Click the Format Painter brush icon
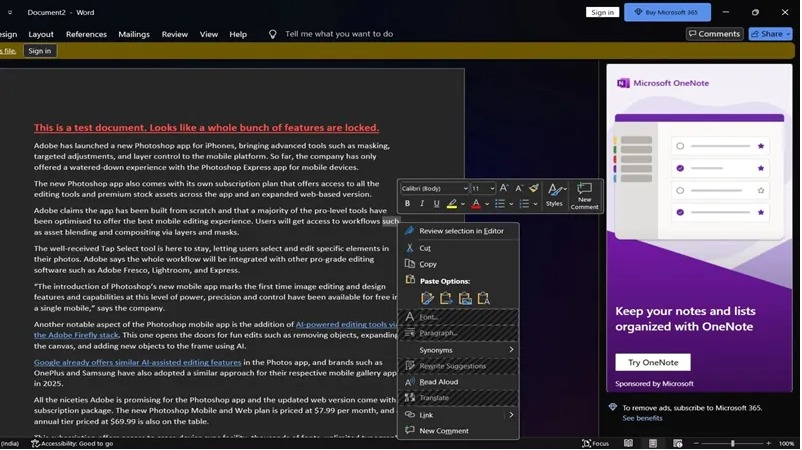802x450 pixels. coord(534,188)
